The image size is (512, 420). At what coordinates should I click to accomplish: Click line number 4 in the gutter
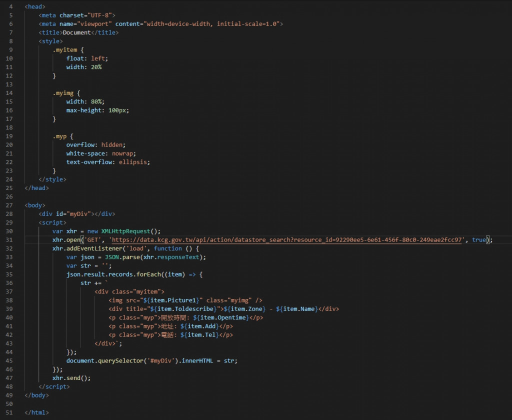[x=11, y=6]
